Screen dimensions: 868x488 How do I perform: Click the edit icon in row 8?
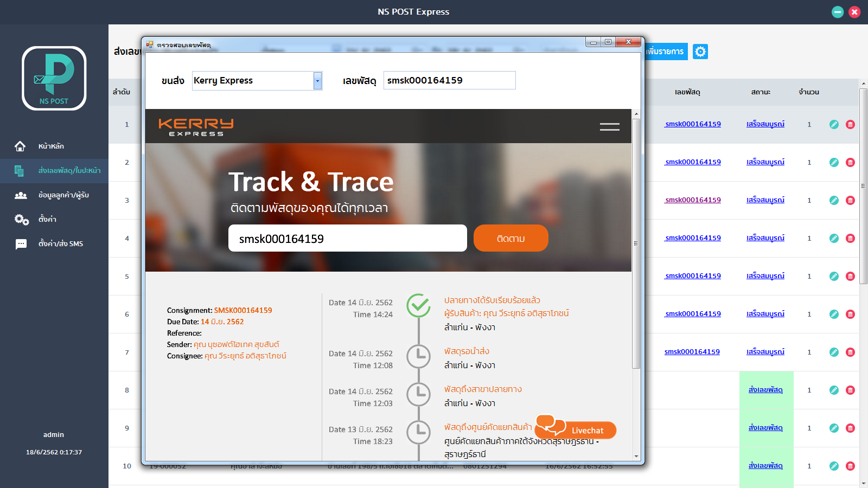[x=834, y=390]
